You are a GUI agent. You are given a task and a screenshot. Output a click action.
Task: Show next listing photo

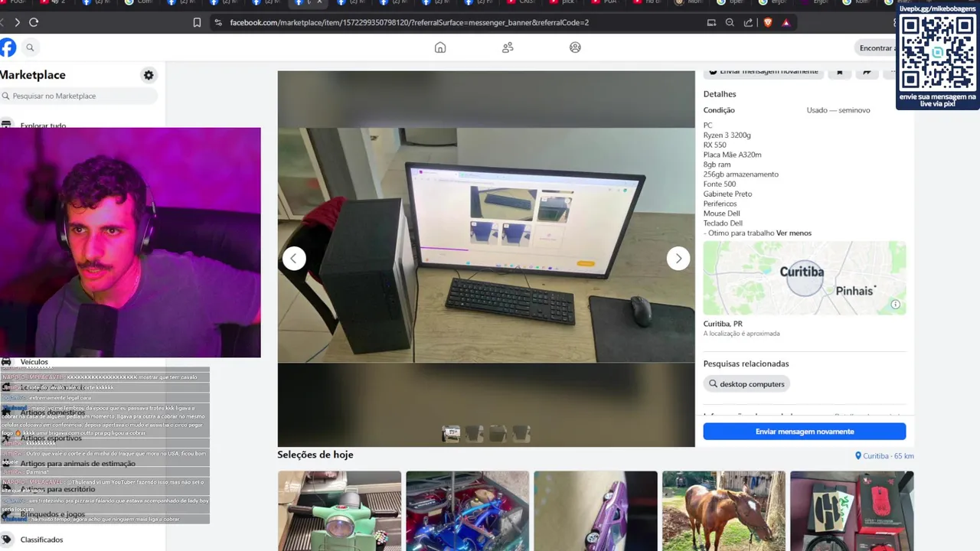(678, 259)
